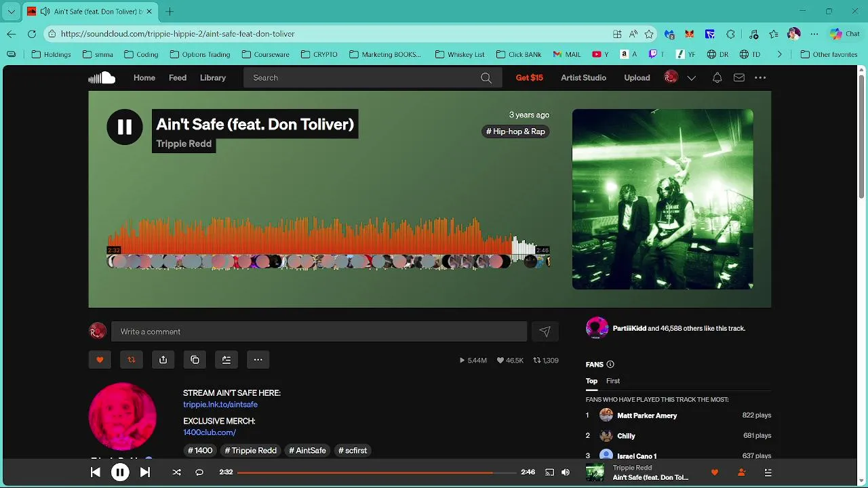
Task: Select the #scfirst tag
Action: 353,451
